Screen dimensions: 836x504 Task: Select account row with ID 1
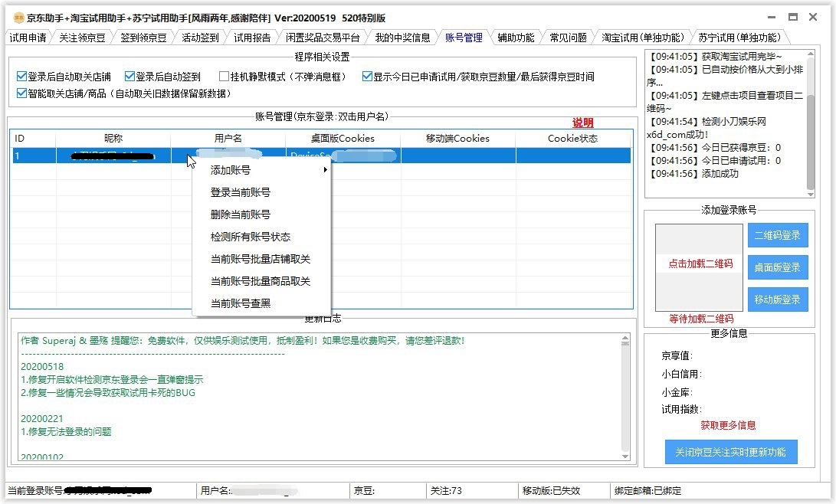[320, 155]
